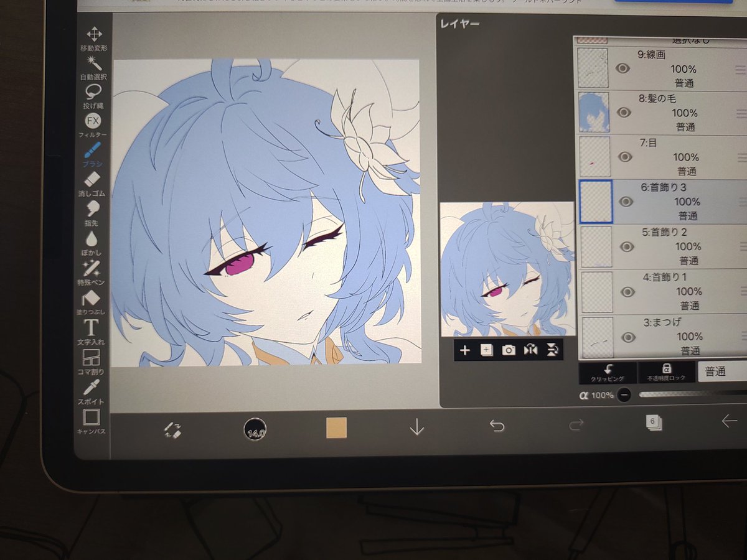The width and height of the screenshot is (747, 560).
Task: Select the 7:目 layer thumbnail
Action: [595, 157]
